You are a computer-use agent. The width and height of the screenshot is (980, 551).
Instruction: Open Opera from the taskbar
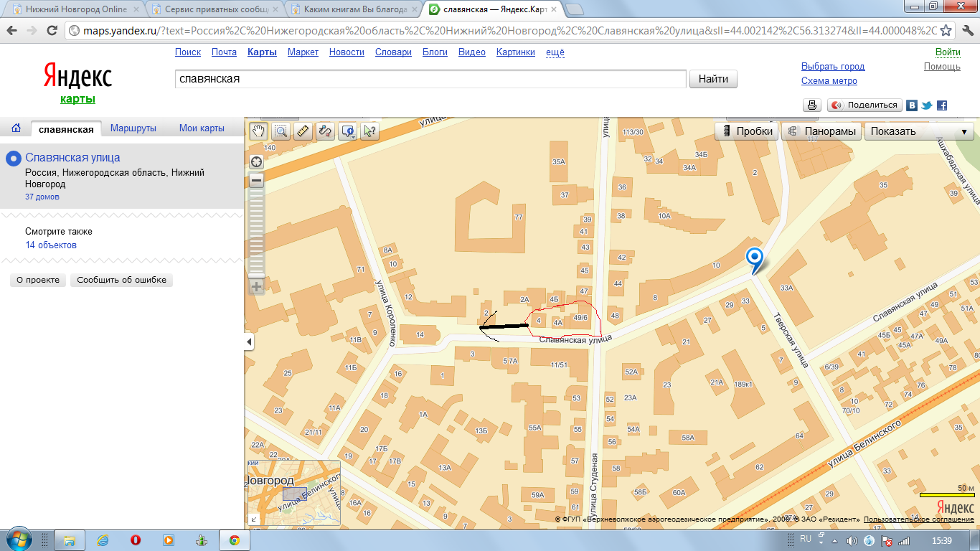pos(135,540)
